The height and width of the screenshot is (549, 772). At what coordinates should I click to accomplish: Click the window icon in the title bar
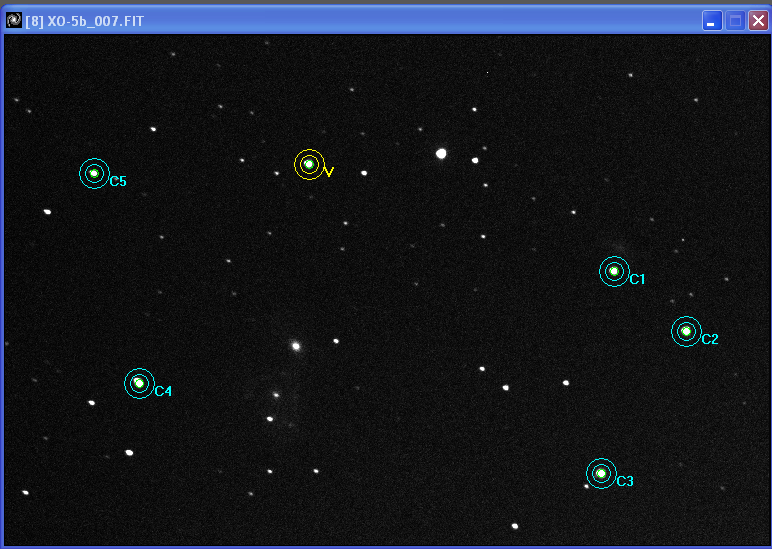point(14,20)
